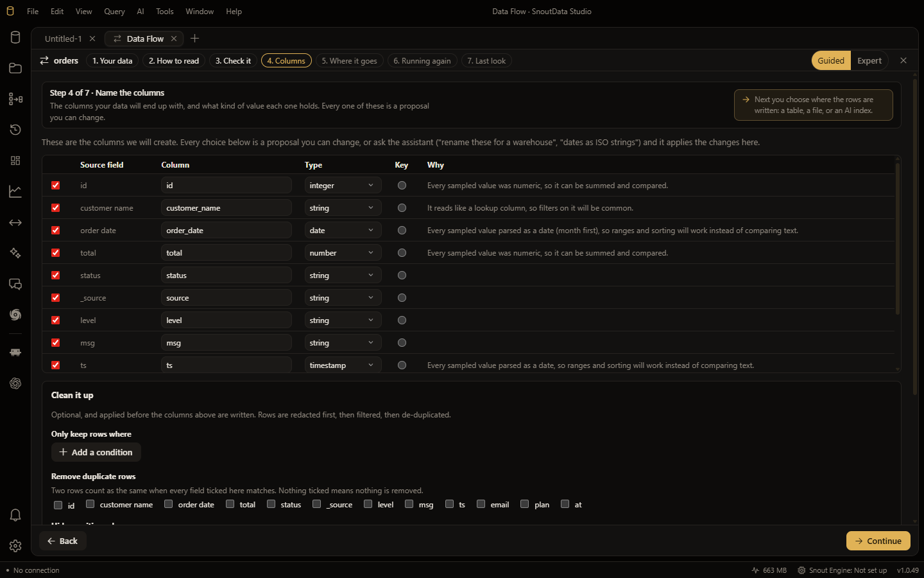The image size is (924, 578).
Task: Open the line chart icon in sidebar
Action: pyautogui.click(x=15, y=191)
